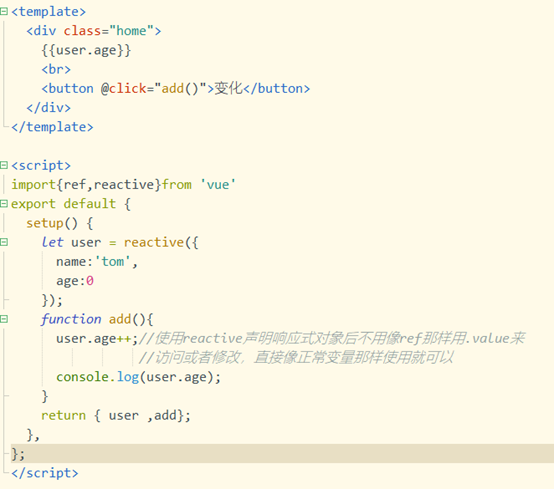Click the console.log(user.age) line
This screenshot has height=489, width=554.
(x=138, y=377)
